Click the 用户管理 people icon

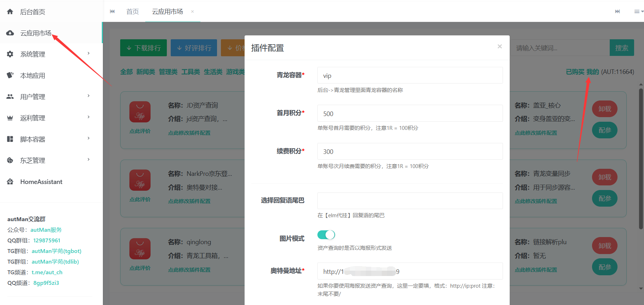pos(10,97)
